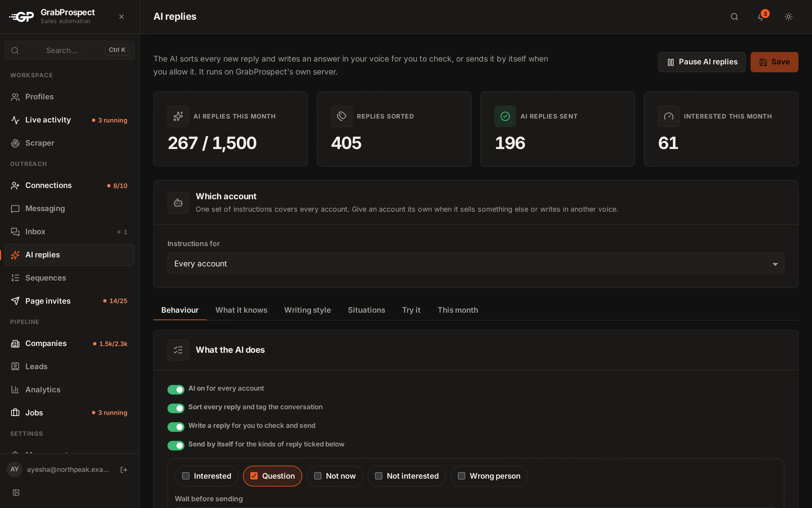Tick the Not interested checkbox
This screenshot has width=812, height=508.
(x=378, y=476)
